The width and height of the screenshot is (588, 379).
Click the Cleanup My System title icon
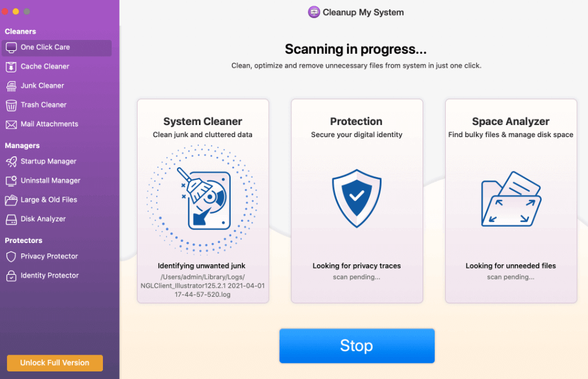point(314,12)
